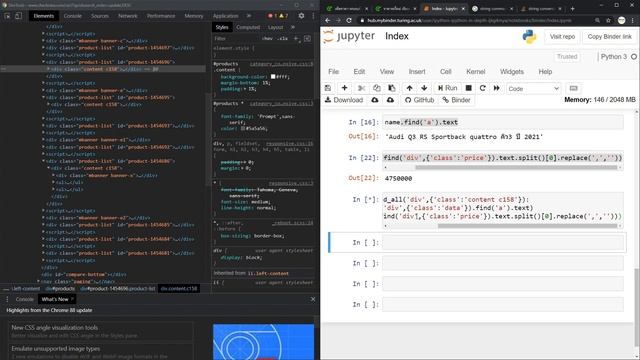Toggle Trusted notebook indicator
The width and height of the screenshot is (640, 360).
[x=567, y=57]
